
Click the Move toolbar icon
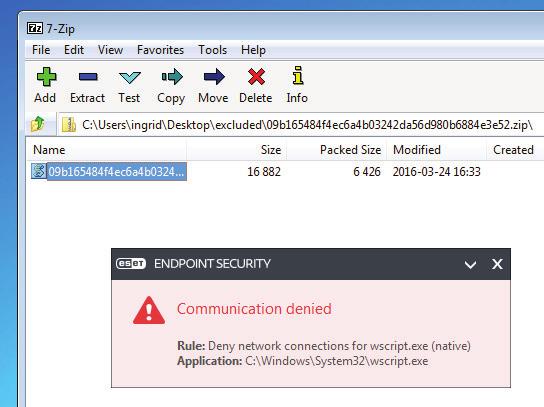[214, 77]
